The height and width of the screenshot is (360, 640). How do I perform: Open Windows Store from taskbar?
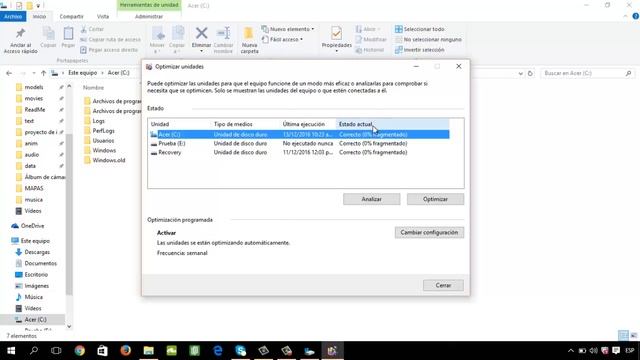coord(102,351)
